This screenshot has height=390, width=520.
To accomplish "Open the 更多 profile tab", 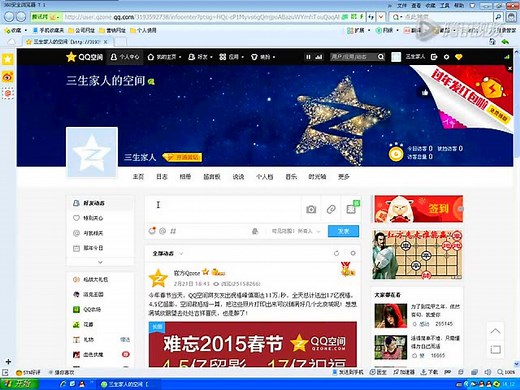I will [x=343, y=177].
